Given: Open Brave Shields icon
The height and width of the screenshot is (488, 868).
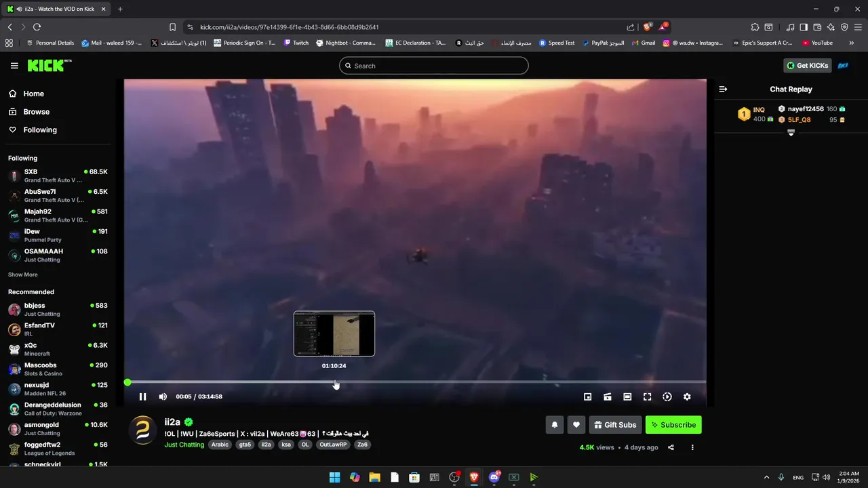Looking at the screenshot, I should [648, 27].
